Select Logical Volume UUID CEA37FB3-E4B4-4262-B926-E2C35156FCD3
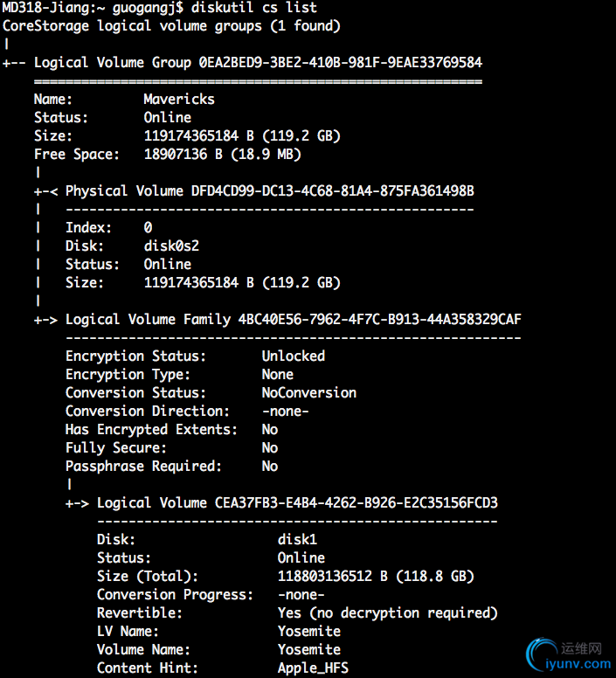616x678 pixels. [x=356, y=503]
